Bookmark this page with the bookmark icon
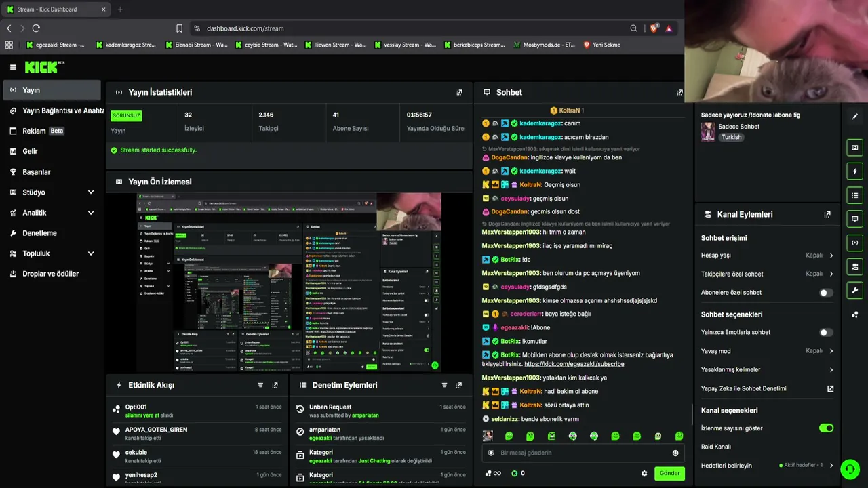The height and width of the screenshot is (488, 868). [179, 28]
